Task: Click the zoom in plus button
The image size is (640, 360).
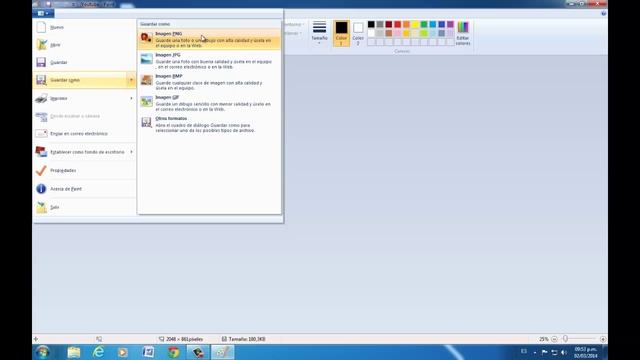Action: pos(603,339)
